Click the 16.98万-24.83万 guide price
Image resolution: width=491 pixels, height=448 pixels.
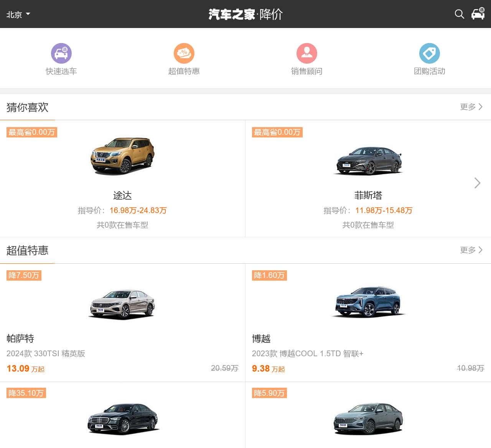coord(138,210)
